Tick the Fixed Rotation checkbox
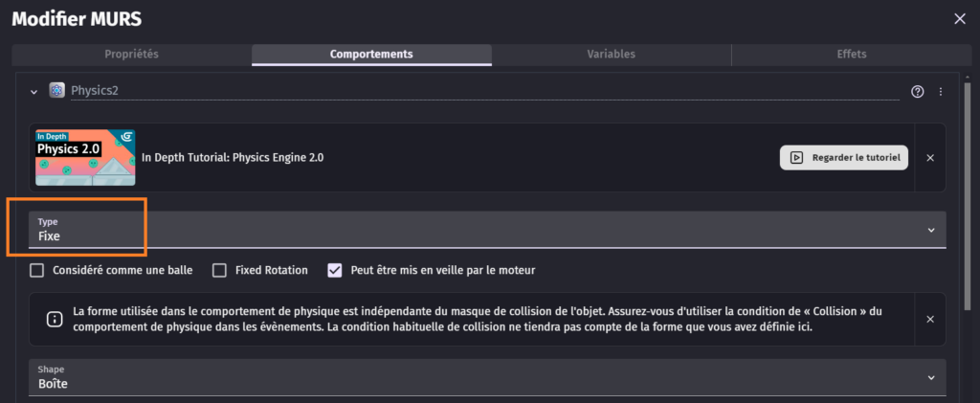980x403 pixels. click(219, 270)
